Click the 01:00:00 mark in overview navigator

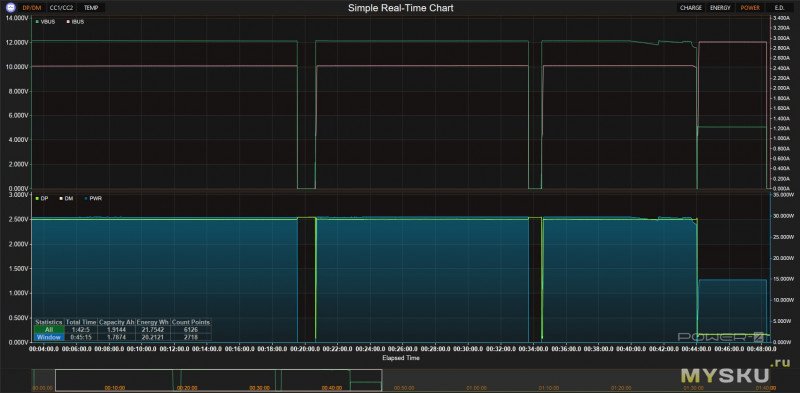pyautogui.click(x=477, y=388)
